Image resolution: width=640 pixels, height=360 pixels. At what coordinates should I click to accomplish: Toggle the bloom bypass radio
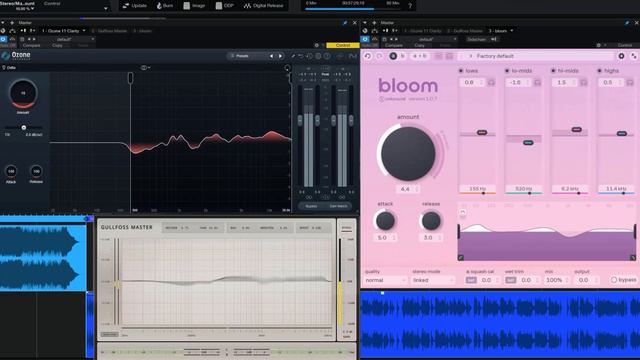click(x=613, y=280)
